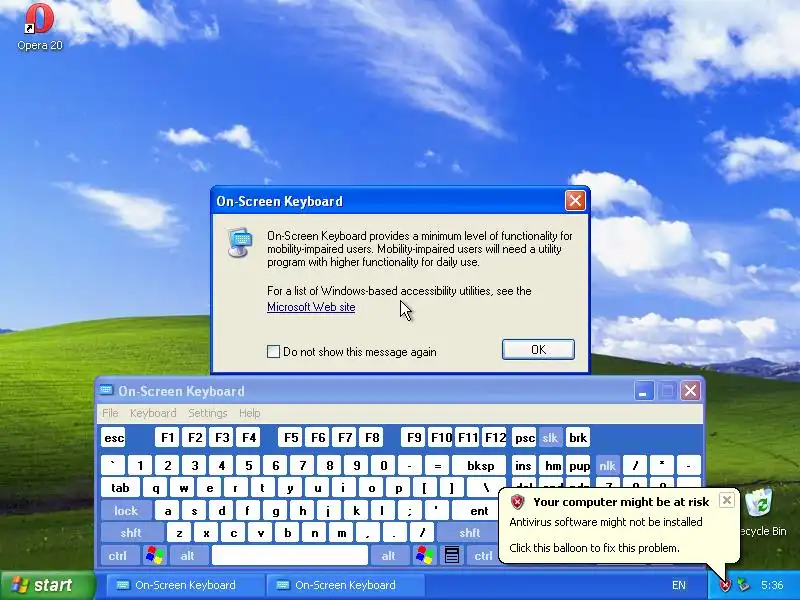Click the brk key
This screenshot has width=800, height=600.
tap(578, 438)
